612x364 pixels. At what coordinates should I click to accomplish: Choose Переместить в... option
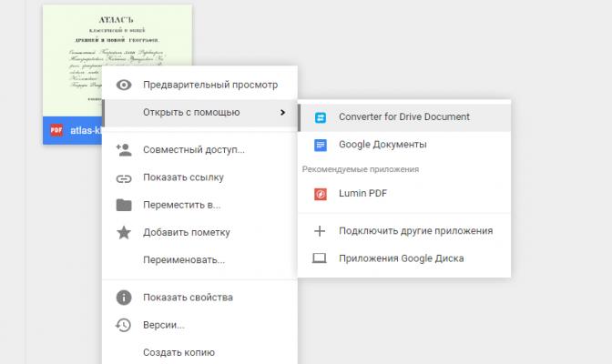click(199, 205)
